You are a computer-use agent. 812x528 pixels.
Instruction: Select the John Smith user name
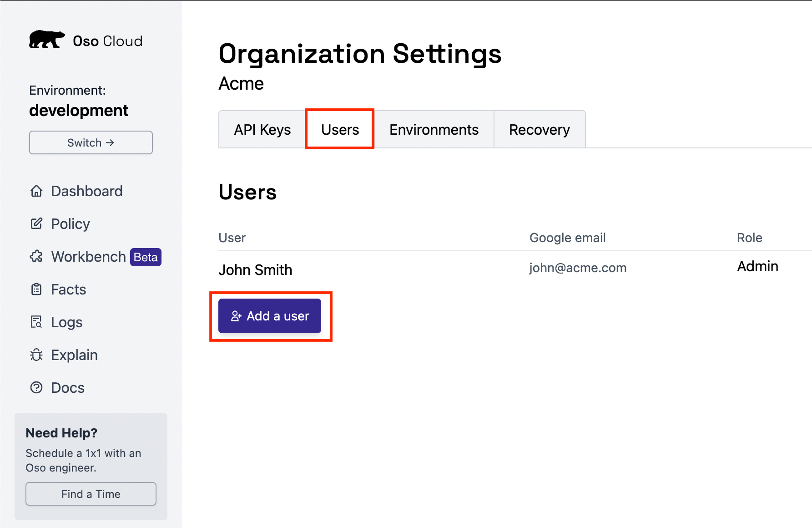[255, 270]
